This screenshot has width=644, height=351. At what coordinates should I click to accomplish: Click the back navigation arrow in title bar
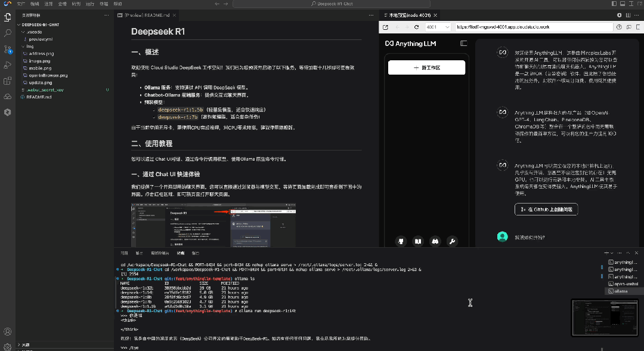tap(217, 4)
